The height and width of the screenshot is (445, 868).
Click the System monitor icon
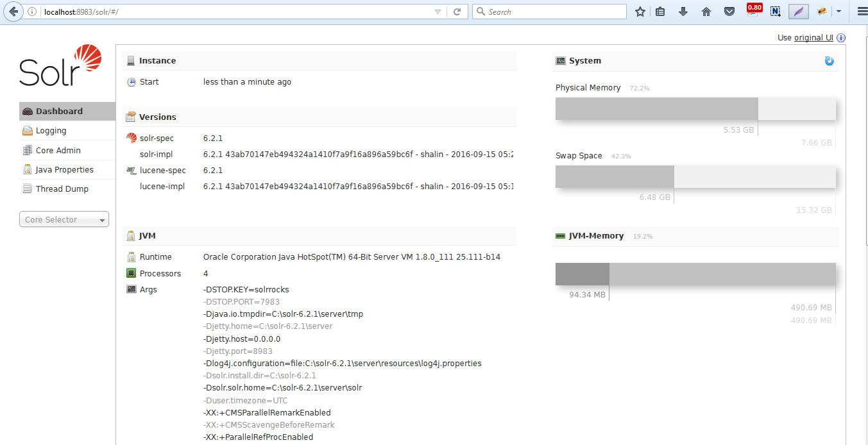(560, 61)
